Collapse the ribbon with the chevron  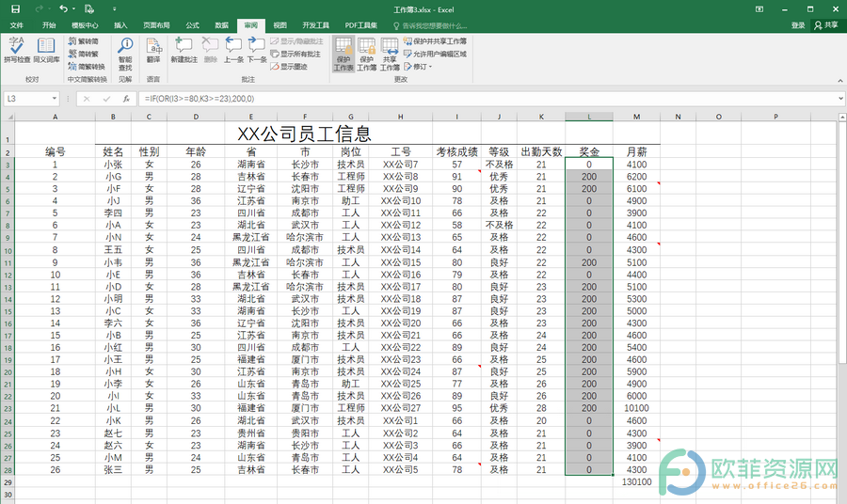[840, 81]
